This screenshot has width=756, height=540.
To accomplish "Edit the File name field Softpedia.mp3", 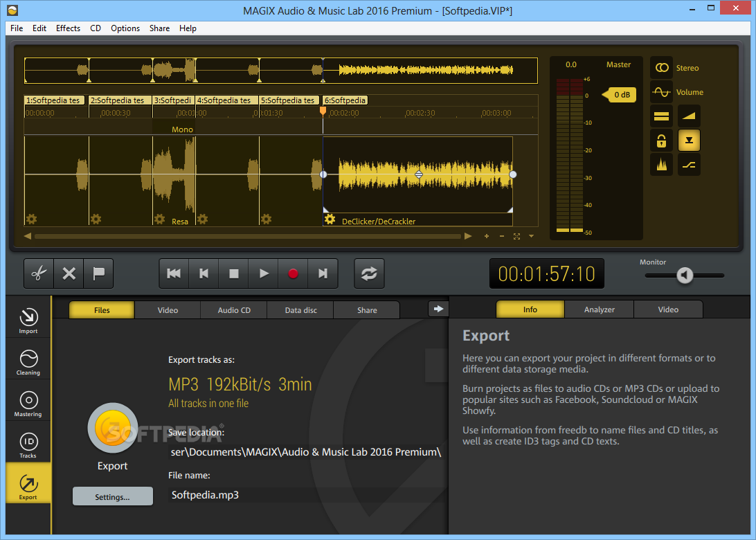I will pos(306,495).
